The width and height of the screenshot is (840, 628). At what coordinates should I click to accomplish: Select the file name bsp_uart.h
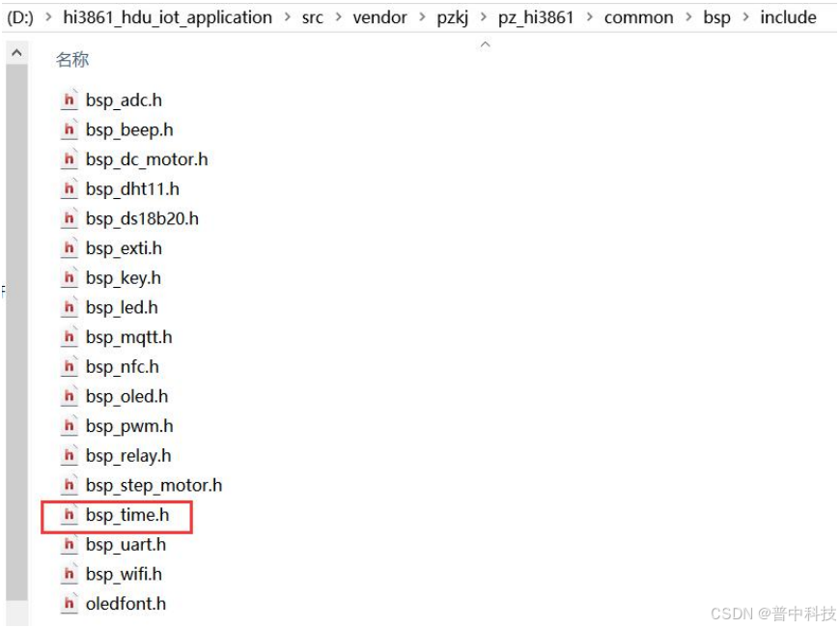tap(126, 545)
